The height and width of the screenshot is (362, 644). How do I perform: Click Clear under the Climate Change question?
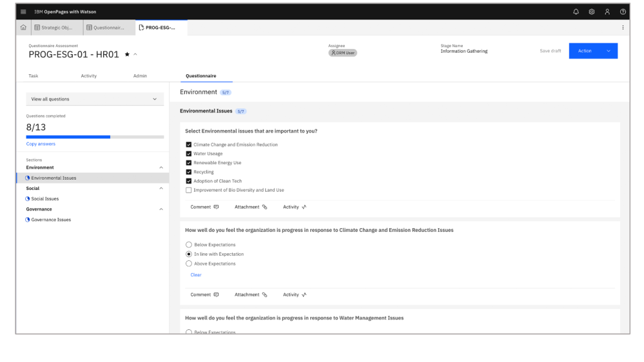tap(196, 275)
